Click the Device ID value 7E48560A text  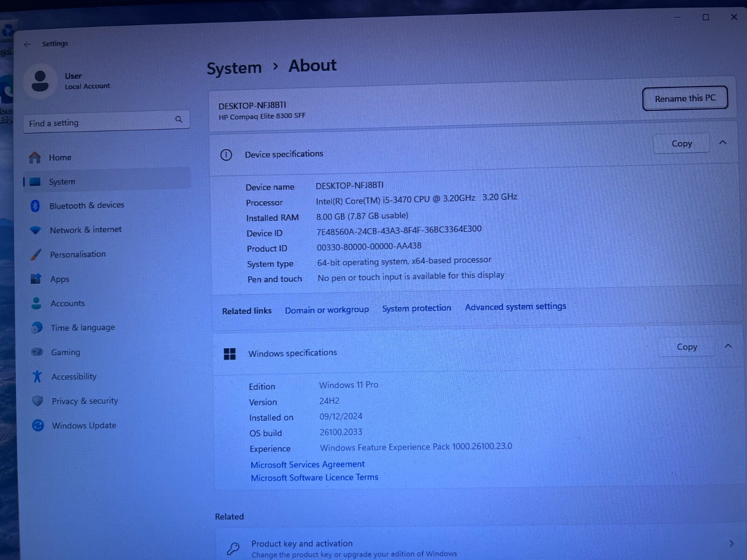399,231
